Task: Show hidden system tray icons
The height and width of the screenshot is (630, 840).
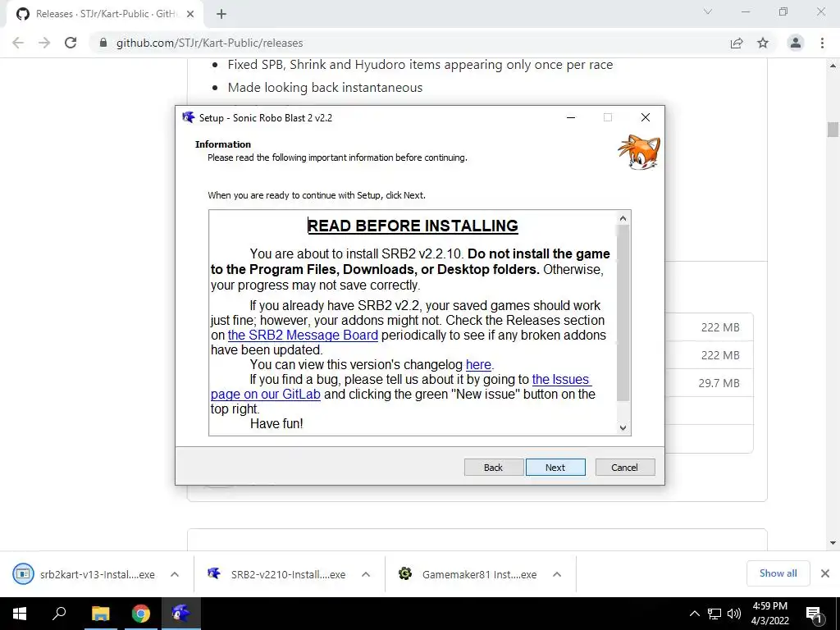Action: [694, 614]
